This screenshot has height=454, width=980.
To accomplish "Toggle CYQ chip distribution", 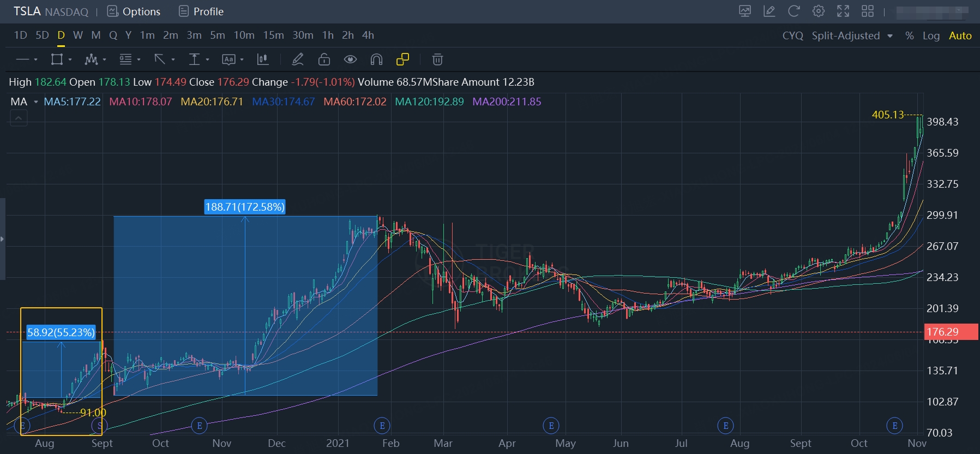I will (793, 35).
